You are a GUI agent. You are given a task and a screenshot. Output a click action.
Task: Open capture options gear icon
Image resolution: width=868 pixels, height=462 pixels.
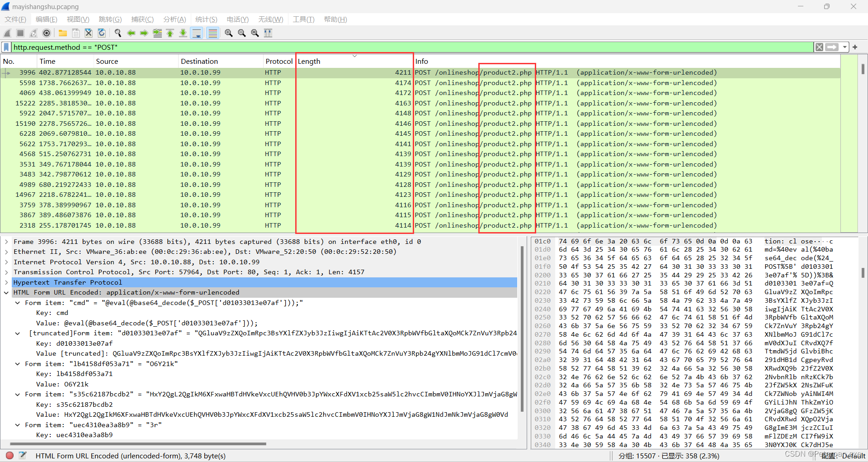pos(47,33)
